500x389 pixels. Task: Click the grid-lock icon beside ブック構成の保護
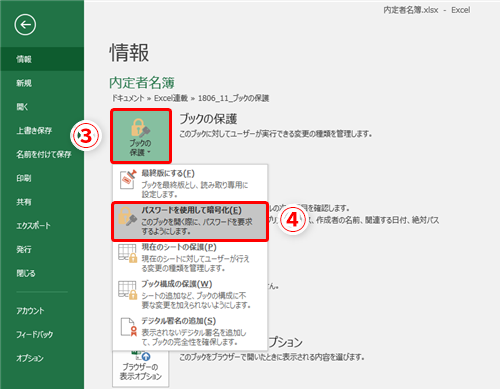click(128, 290)
